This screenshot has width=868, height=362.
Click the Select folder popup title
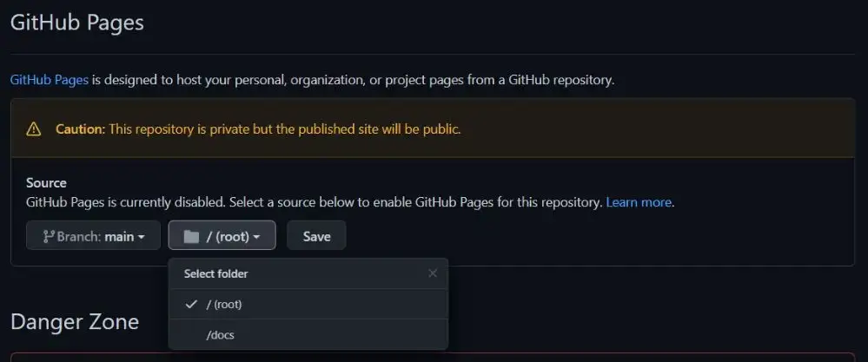pos(215,273)
